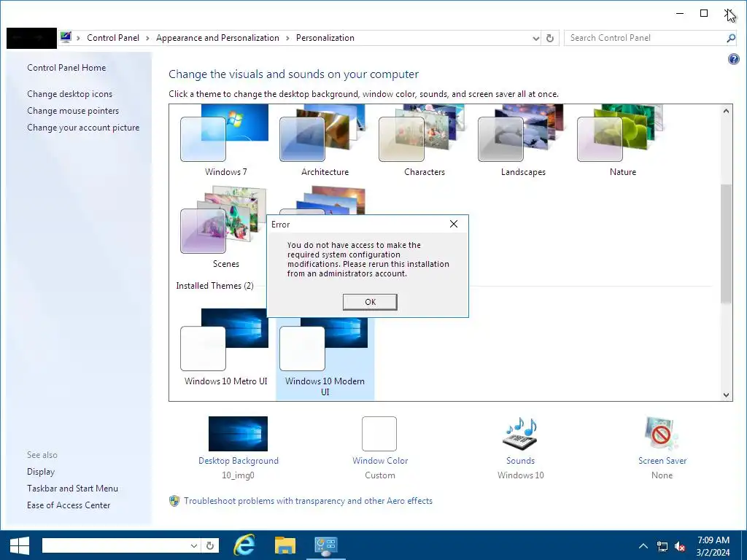Open Window Color settings swatch
Viewport: 747px width, 560px height.
click(379, 434)
